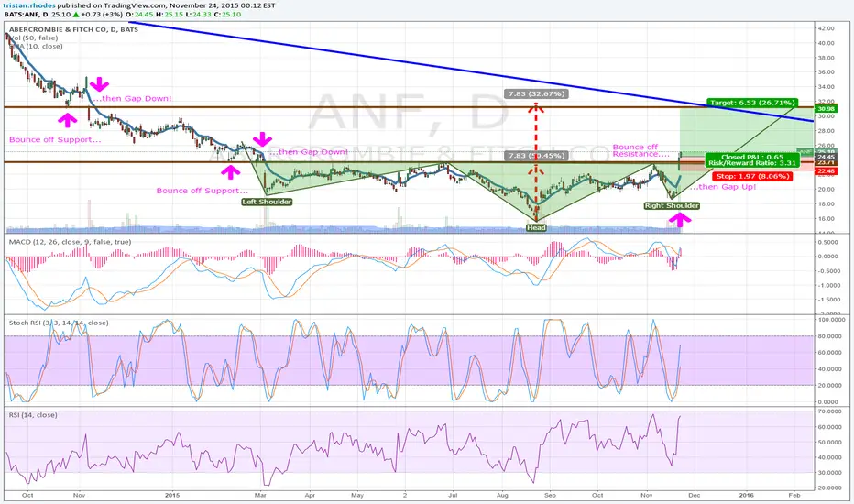Click the 2016 label on time axis
This screenshot has width=854, height=504.
747,495
